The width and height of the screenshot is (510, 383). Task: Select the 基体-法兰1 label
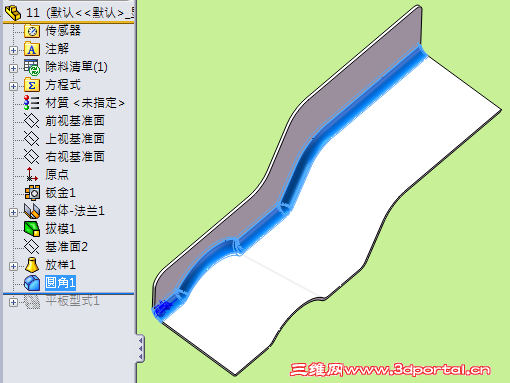tap(75, 211)
